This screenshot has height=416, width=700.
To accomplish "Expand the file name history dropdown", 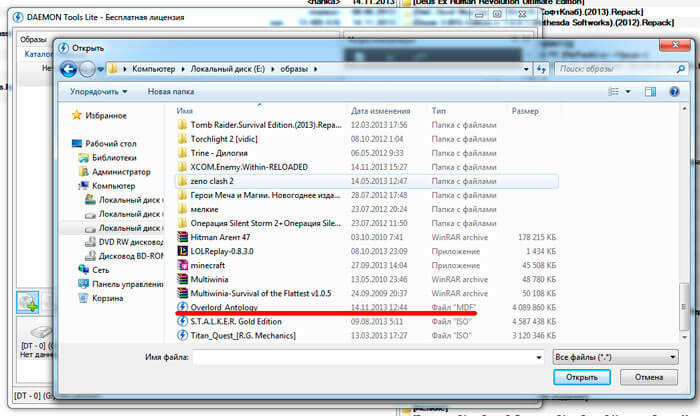I will tap(538, 357).
